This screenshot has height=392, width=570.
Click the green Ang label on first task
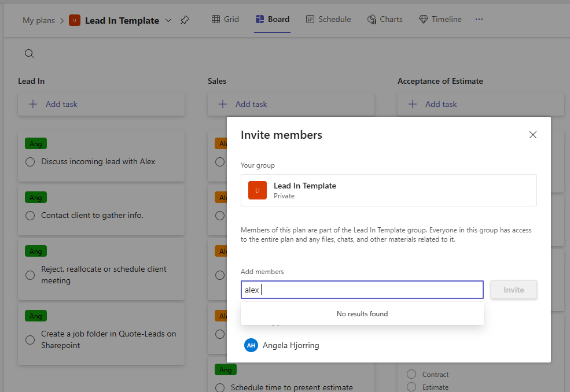(36, 143)
